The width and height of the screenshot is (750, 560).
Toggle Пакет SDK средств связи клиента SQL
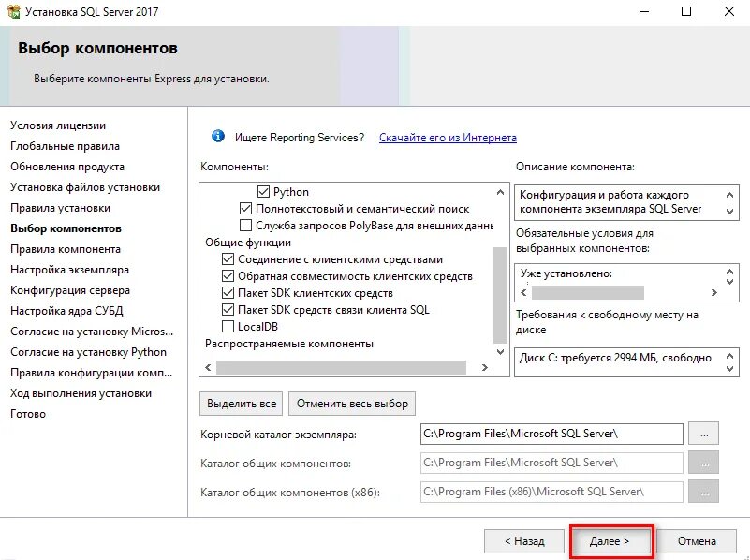click(x=228, y=309)
